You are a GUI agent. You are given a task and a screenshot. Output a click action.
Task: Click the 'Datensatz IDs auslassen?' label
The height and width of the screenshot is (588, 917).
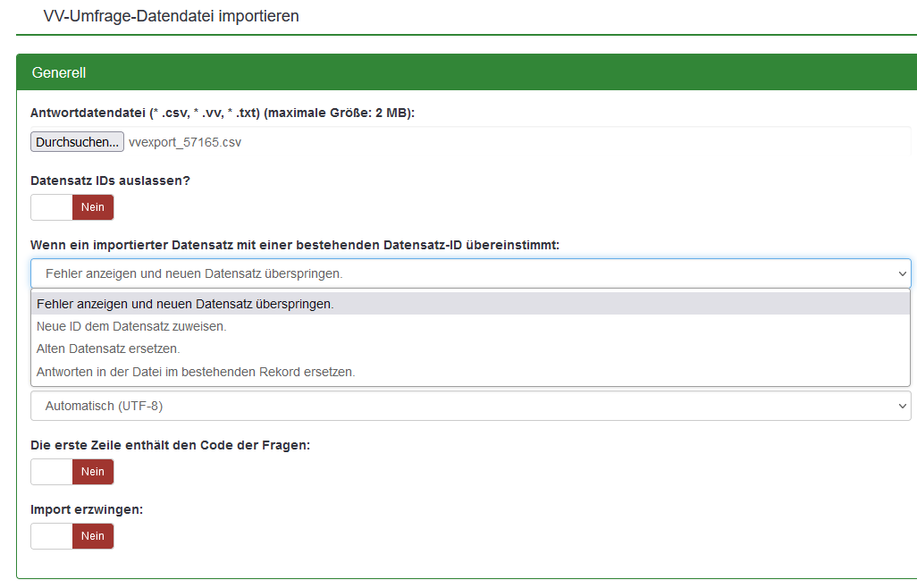pyautogui.click(x=110, y=181)
